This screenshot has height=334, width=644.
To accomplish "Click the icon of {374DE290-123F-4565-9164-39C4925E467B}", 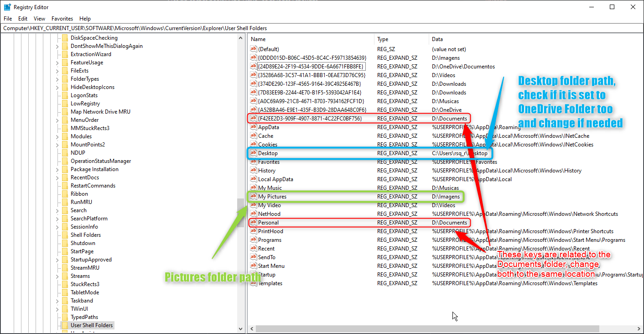I will (x=254, y=83).
